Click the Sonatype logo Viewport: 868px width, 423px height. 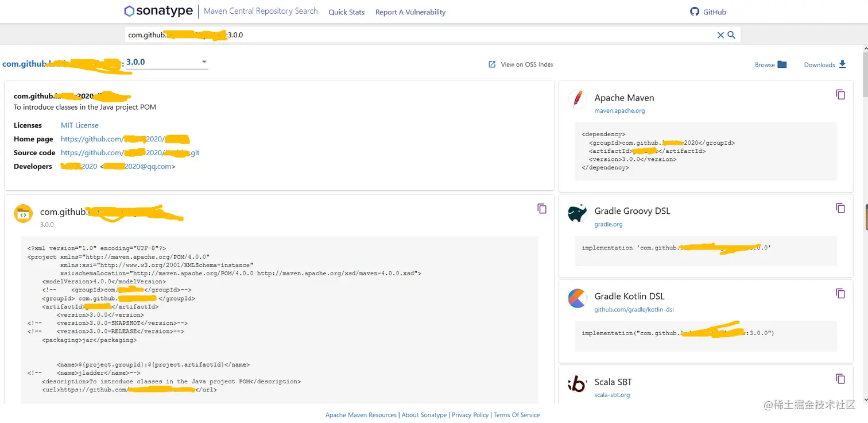click(158, 11)
